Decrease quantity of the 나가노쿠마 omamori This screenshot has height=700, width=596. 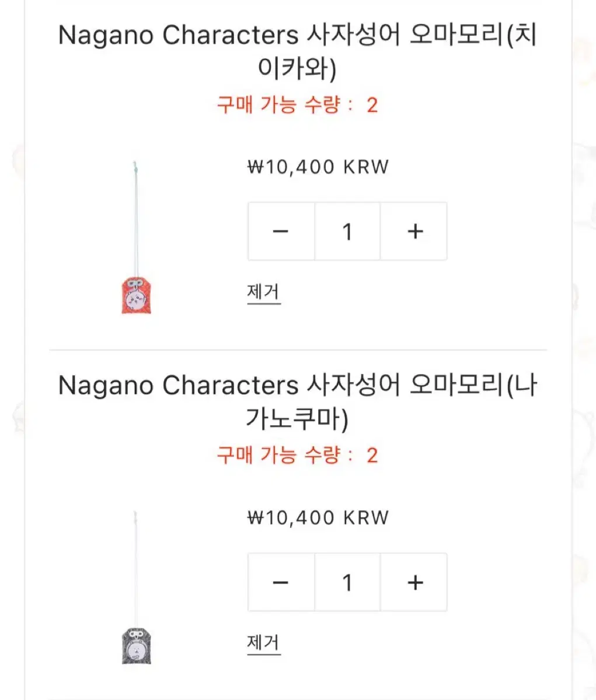click(x=281, y=582)
